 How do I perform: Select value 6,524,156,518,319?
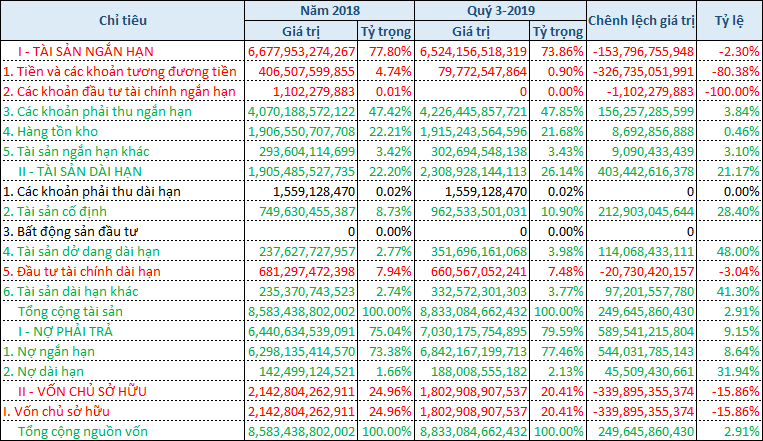[473, 52]
